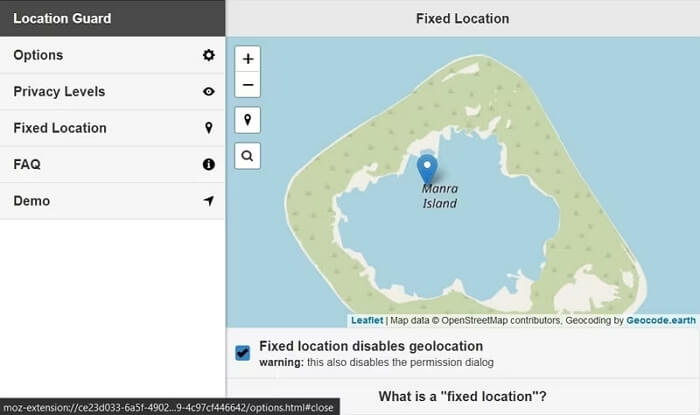Click the Location Guard header title
This screenshot has height=415, width=700.
coord(62,18)
